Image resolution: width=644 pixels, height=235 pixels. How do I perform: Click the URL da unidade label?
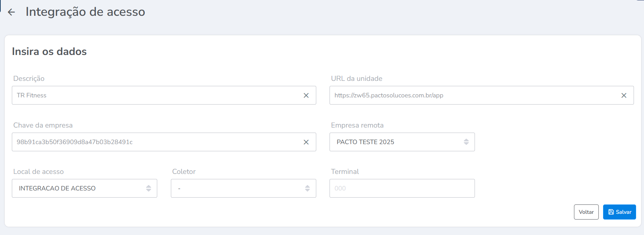point(356,79)
